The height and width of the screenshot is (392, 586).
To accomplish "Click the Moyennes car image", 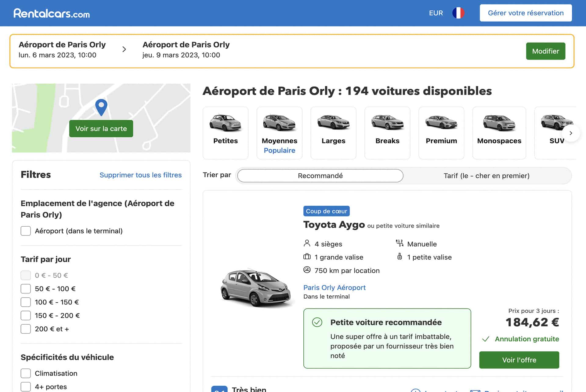I will 279,123.
